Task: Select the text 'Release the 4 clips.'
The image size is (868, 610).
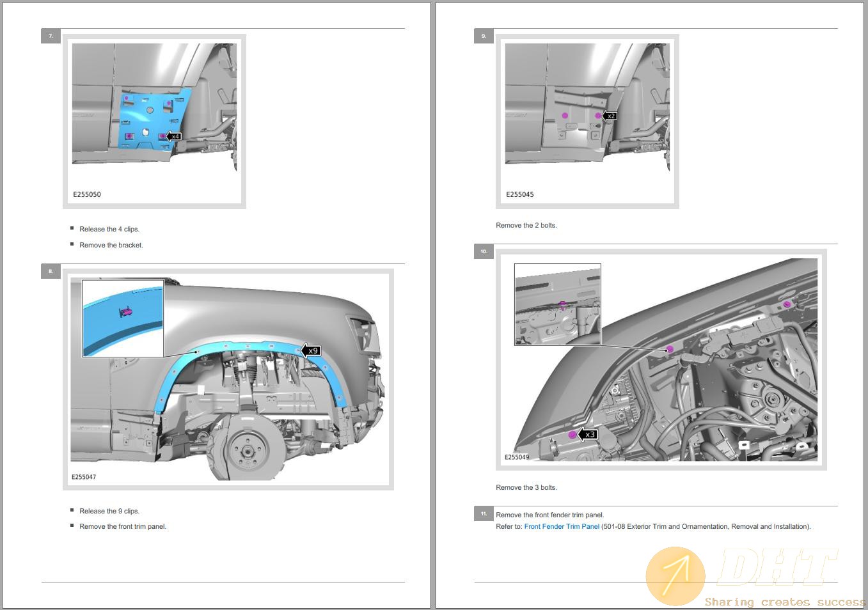Action: [109, 230]
